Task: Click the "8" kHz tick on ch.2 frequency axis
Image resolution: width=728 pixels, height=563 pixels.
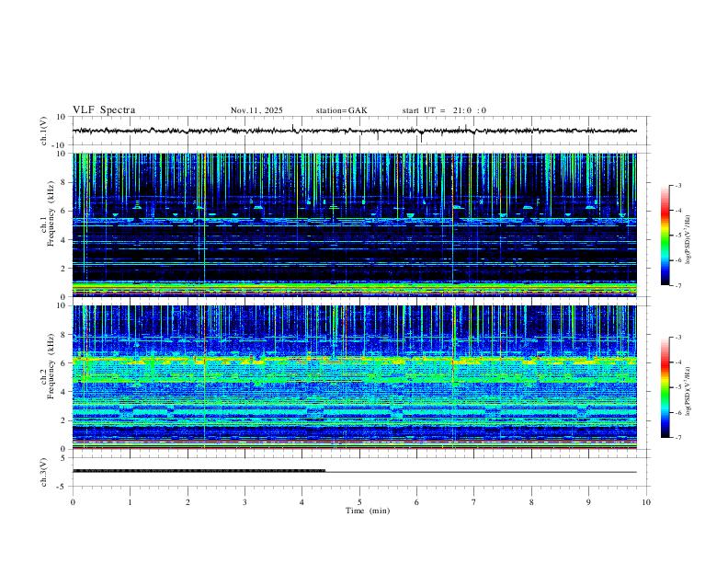Action: click(63, 335)
